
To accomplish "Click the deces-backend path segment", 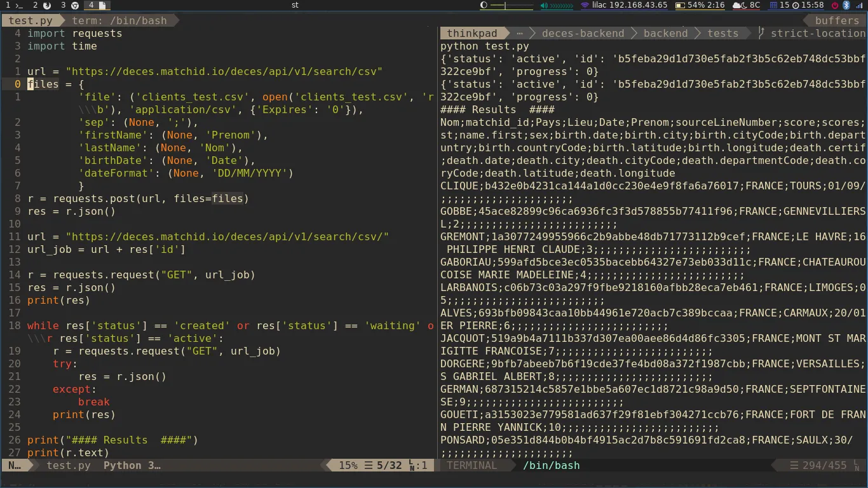I will tap(583, 33).
